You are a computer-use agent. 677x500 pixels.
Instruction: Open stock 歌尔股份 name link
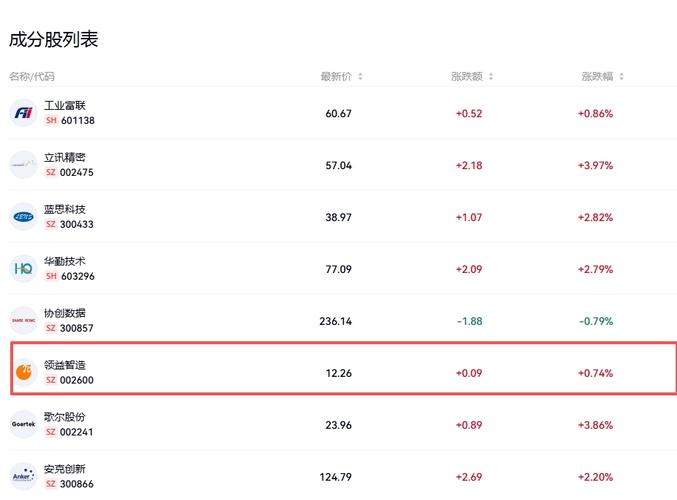point(65,417)
